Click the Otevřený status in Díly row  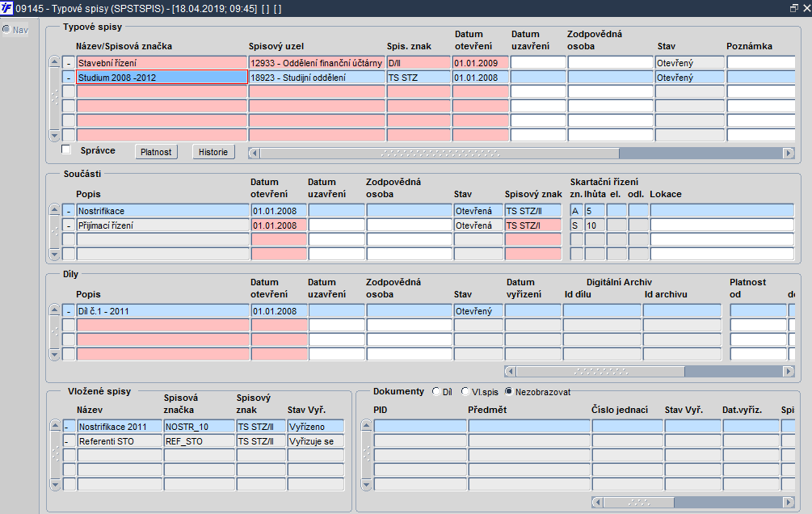pos(478,311)
